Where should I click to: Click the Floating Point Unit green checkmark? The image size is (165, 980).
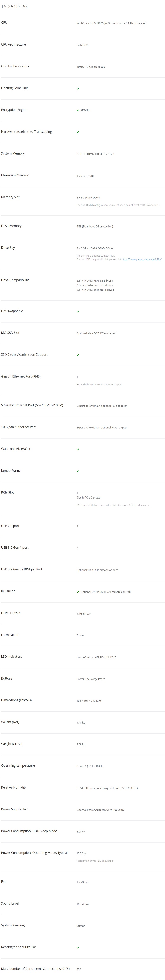click(78, 89)
